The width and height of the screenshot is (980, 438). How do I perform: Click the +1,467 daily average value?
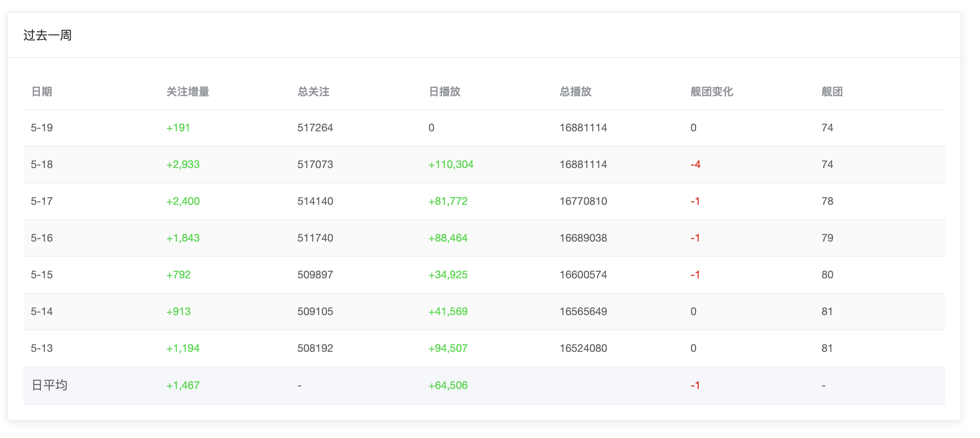(x=183, y=385)
